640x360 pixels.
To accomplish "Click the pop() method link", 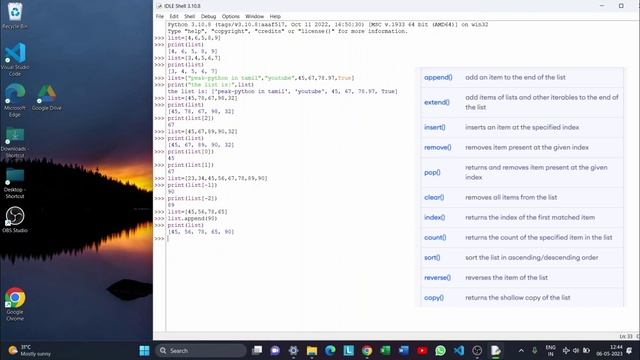I will click(432, 172).
